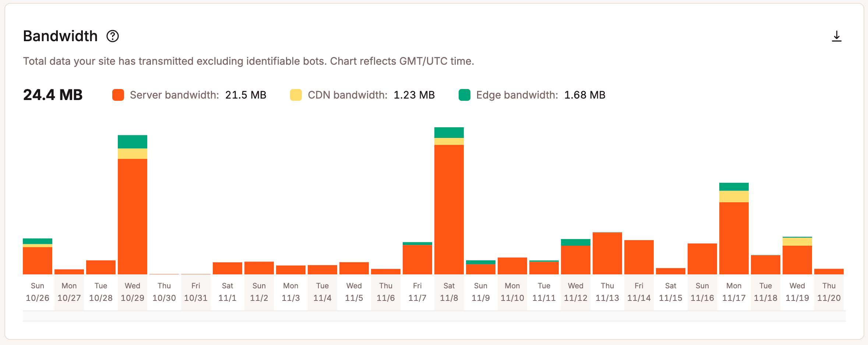The image size is (868, 345).
Task: Click the Bandwidth heading text
Action: 60,36
